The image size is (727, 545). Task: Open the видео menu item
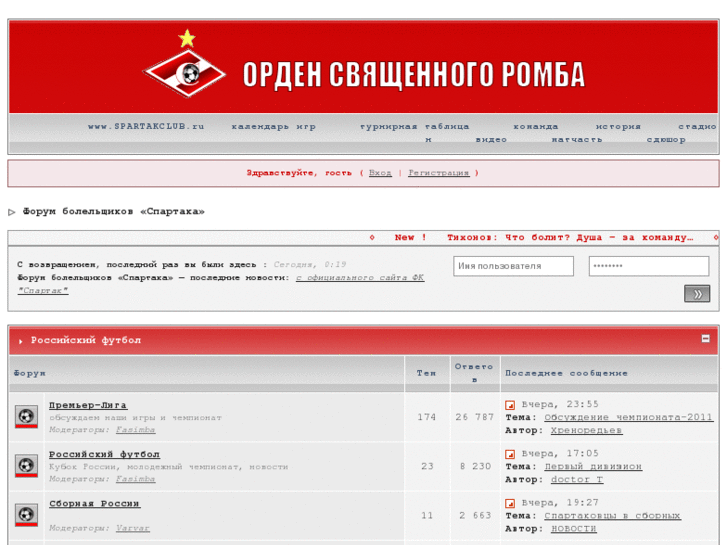click(491, 139)
